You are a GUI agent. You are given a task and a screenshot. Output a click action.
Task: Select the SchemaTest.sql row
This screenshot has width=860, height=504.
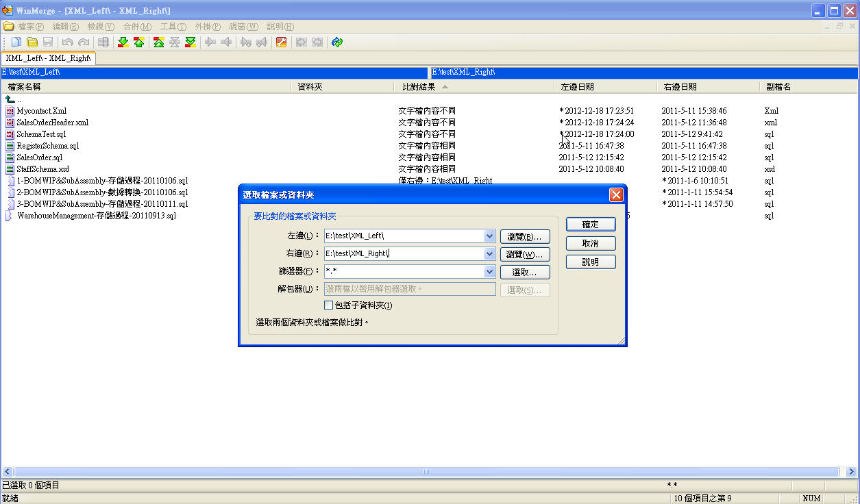point(430,134)
